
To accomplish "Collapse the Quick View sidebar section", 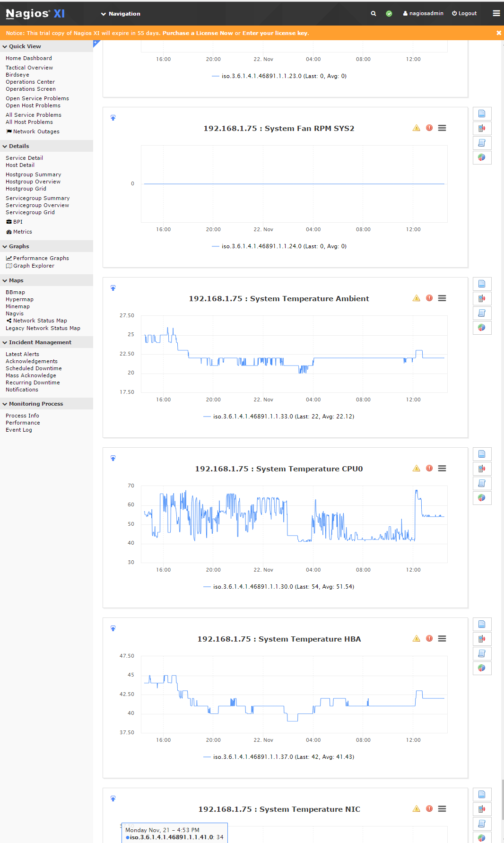I will point(46,46).
